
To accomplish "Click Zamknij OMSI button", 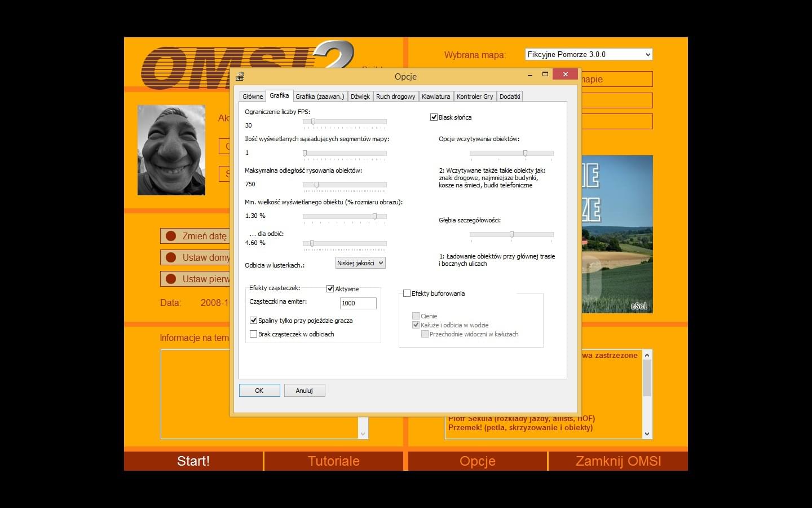I will point(619,461).
